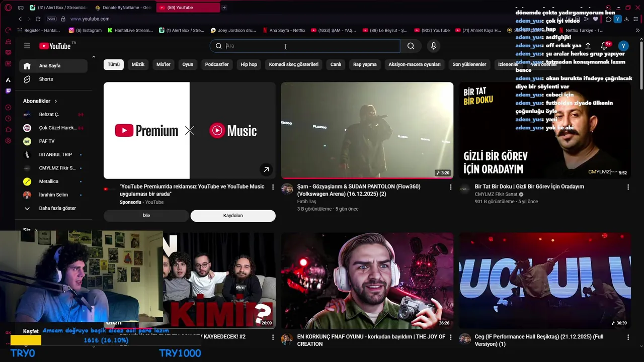Expand the Abonelikler section arrow

click(55, 101)
